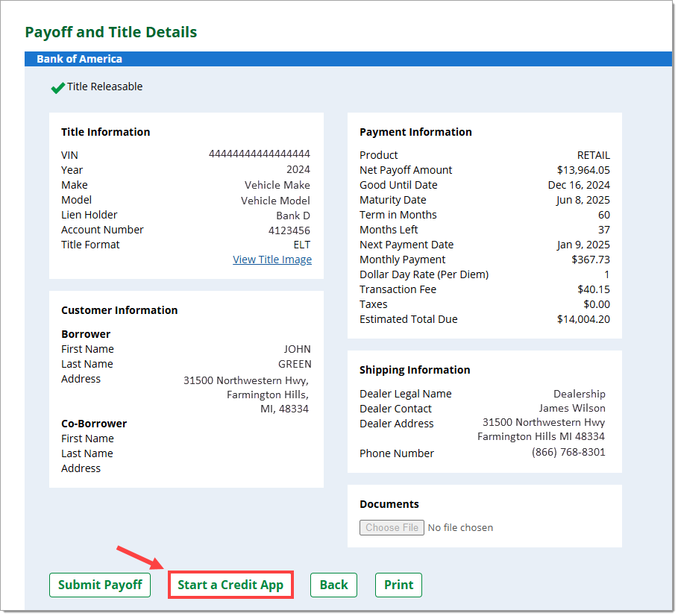Viewport: 678px width, 616px height.
Task: Select the Payment Information heading
Action: (x=415, y=132)
